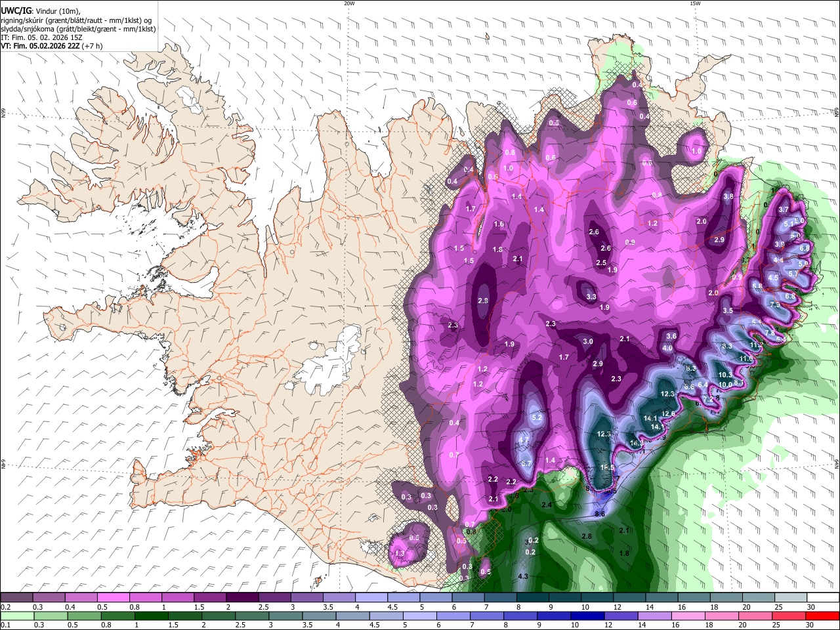Click the '11.6' value on the map
The height and width of the screenshot is (630, 840).
(746, 359)
